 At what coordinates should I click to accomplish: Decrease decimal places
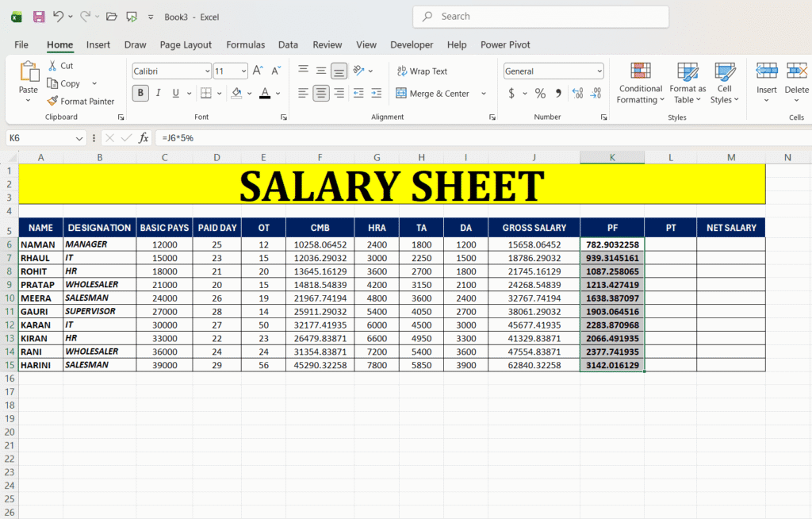[x=596, y=94]
